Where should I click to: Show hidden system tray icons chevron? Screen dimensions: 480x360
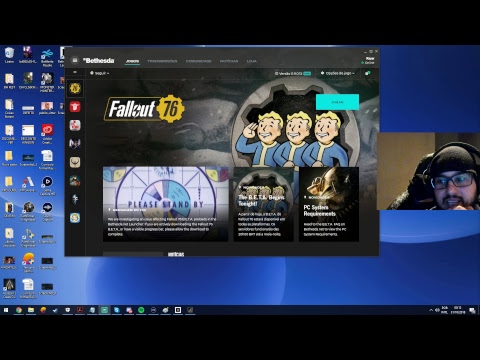(x=431, y=310)
